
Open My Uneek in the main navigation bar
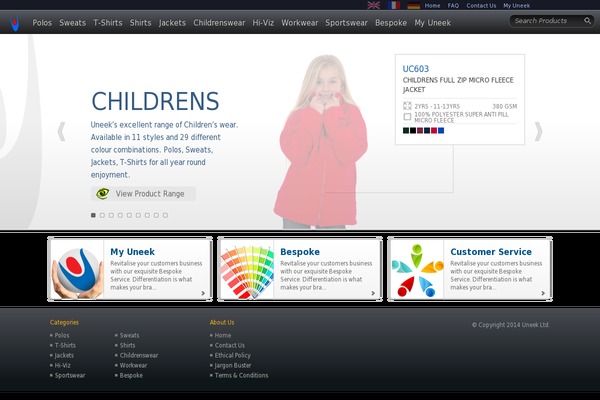[x=432, y=23]
